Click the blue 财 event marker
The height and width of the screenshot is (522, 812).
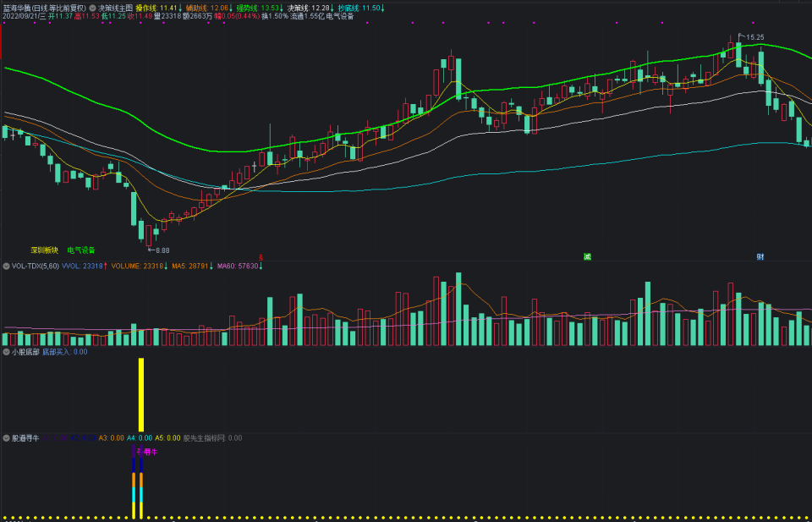click(760, 257)
